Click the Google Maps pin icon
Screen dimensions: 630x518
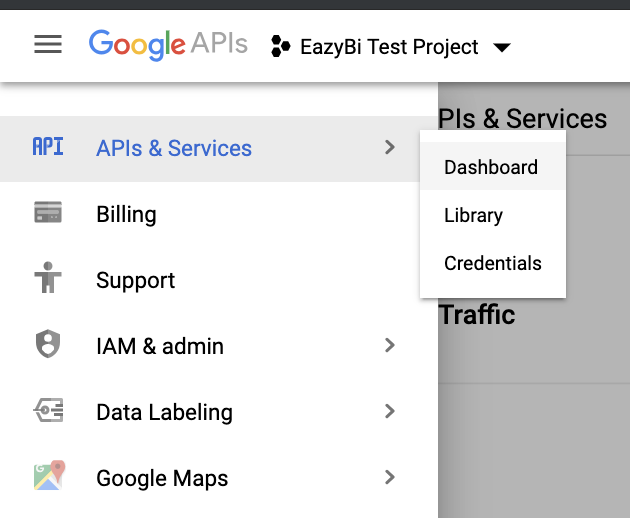pyautogui.click(x=48, y=476)
